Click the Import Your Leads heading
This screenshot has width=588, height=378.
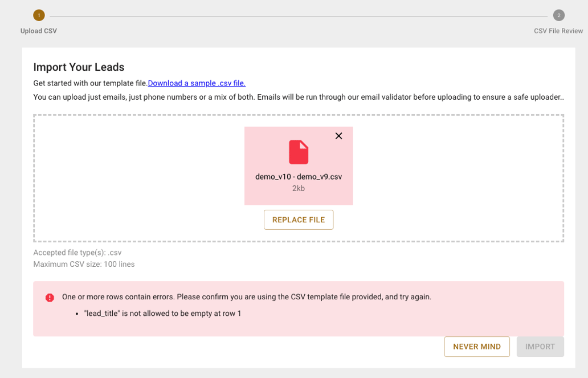pos(79,67)
